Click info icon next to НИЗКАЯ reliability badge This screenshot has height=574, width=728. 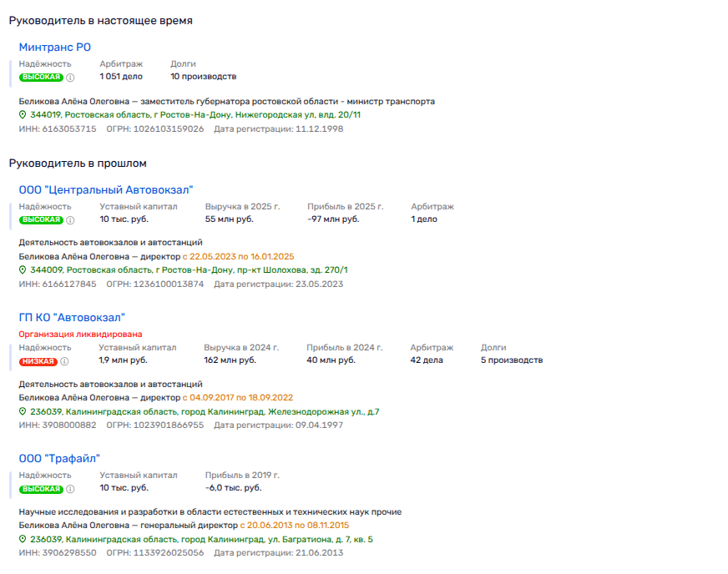pyautogui.click(x=64, y=361)
